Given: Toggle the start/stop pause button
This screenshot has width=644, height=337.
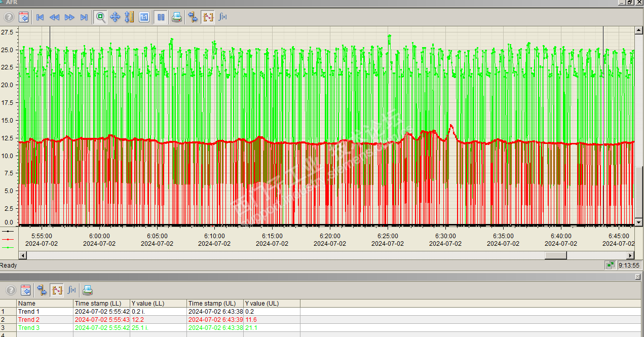Looking at the screenshot, I should pos(161,17).
